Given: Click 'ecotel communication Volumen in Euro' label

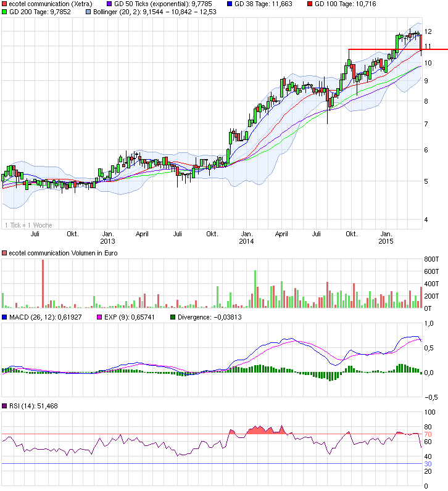Looking at the screenshot, I should (63, 253).
